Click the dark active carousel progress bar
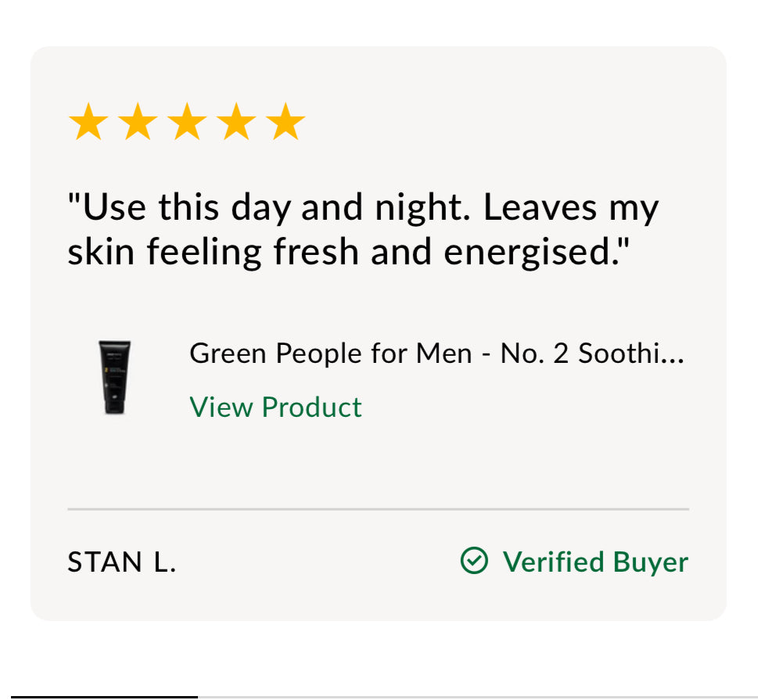The image size is (758, 700). point(104,697)
